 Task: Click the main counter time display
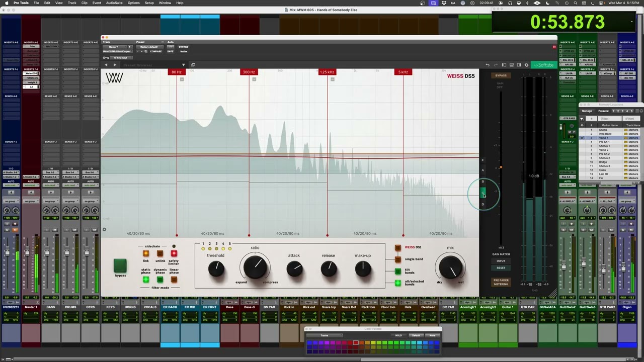click(x=567, y=22)
